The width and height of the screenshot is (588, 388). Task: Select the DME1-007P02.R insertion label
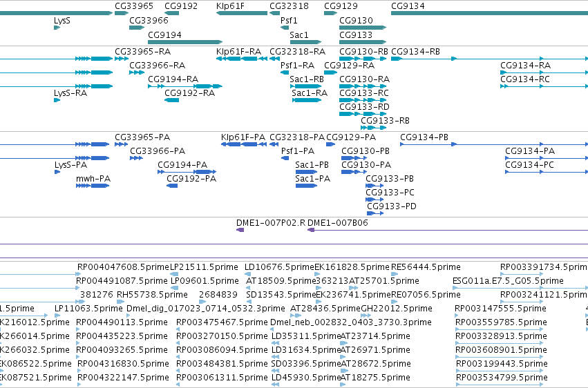click(271, 223)
